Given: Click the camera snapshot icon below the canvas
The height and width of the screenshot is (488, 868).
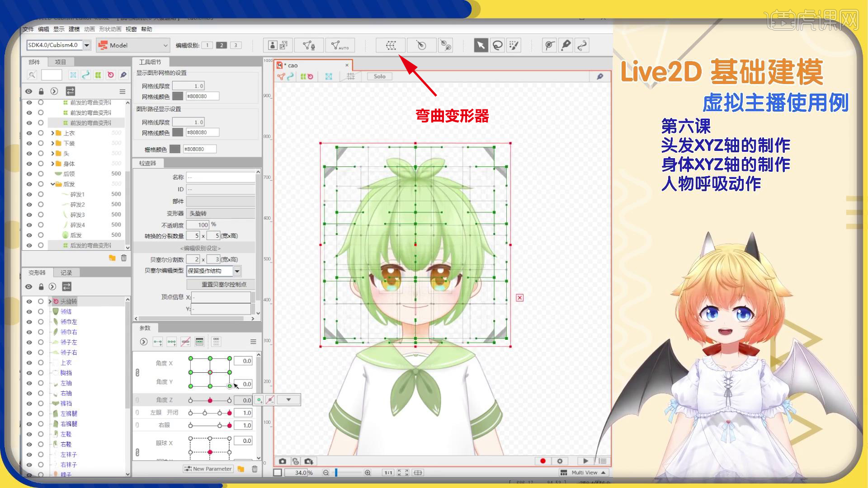Looking at the screenshot, I should (x=282, y=461).
